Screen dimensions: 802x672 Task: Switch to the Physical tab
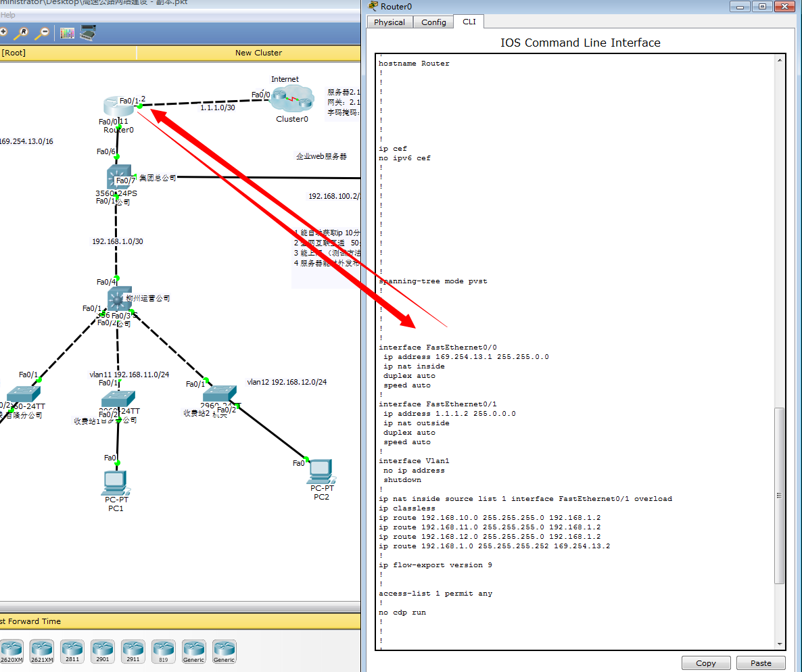(x=390, y=22)
